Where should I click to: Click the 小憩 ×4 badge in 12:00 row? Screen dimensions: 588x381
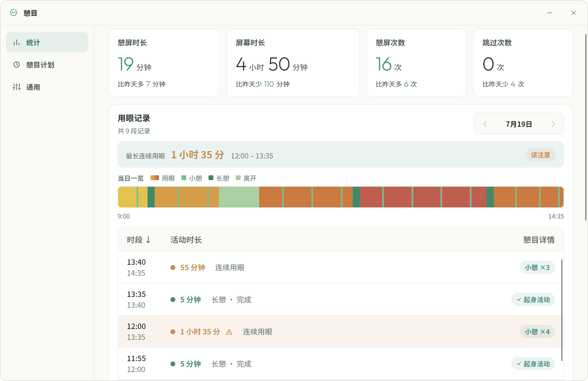click(x=537, y=332)
